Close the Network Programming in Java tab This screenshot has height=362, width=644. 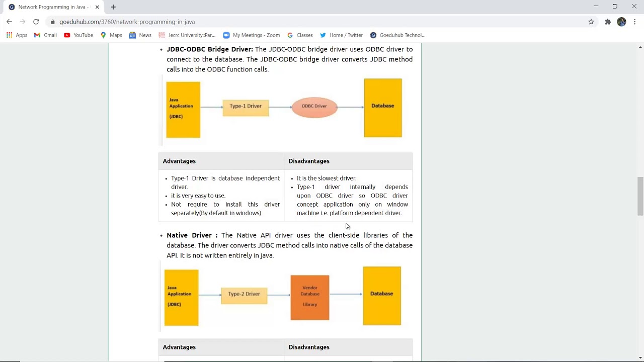tap(97, 7)
